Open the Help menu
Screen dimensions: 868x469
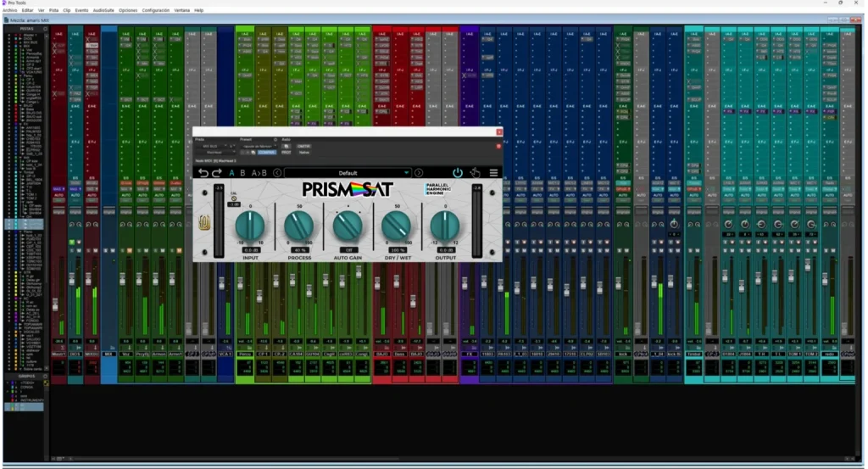click(x=198, y=10)
